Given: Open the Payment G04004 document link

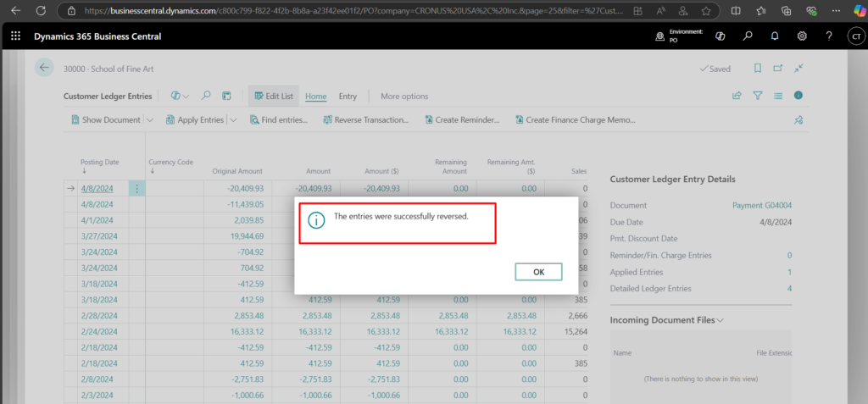Looking at the screenshot, I should point(761,205).
